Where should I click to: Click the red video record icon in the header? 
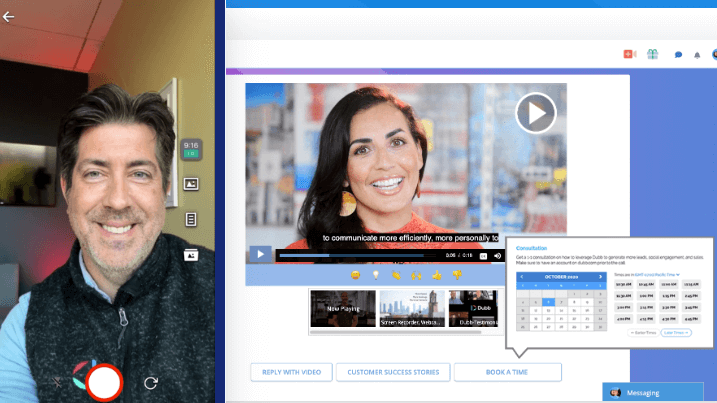630,54
